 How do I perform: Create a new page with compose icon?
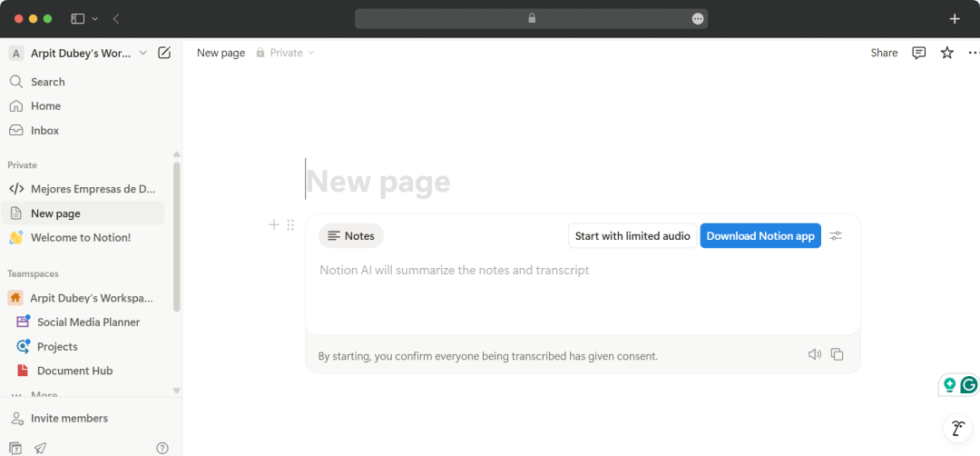coord(163,54)
